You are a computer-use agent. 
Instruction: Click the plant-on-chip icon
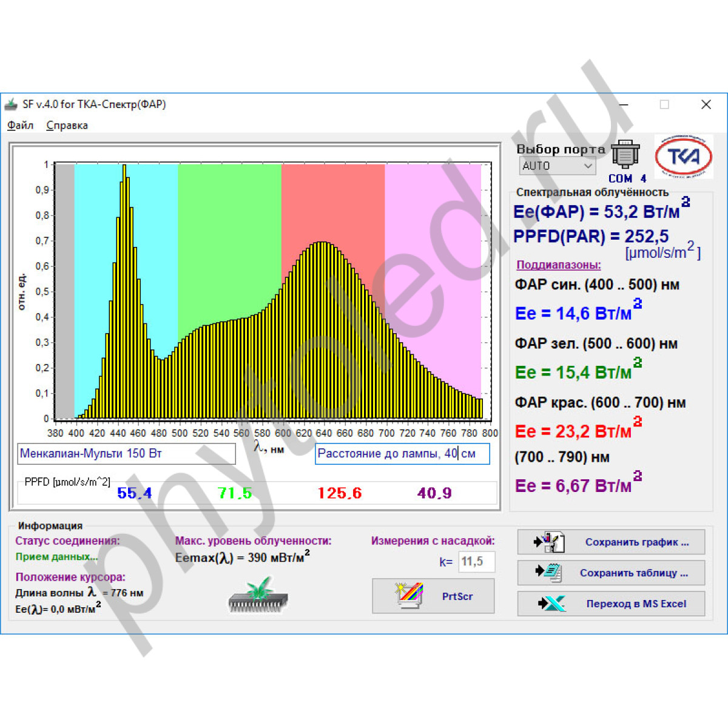258,595
